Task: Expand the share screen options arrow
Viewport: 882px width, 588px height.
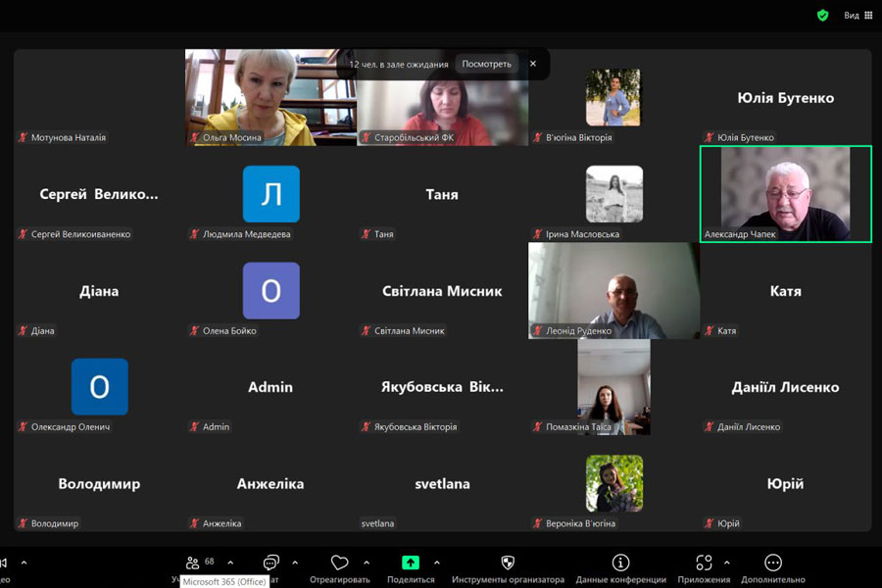Action: click(436, 563)
